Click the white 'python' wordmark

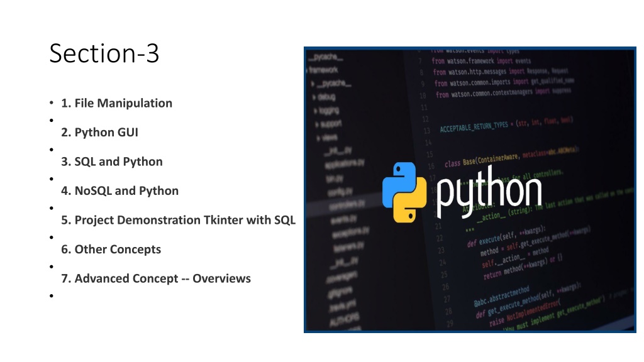coord(489,192)
